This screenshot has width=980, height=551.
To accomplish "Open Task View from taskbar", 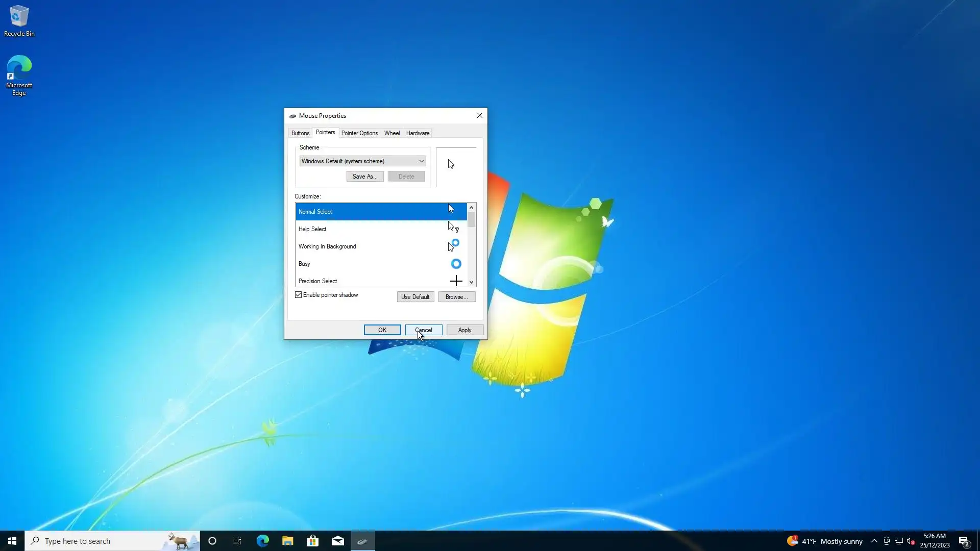I will pos(237,541).
